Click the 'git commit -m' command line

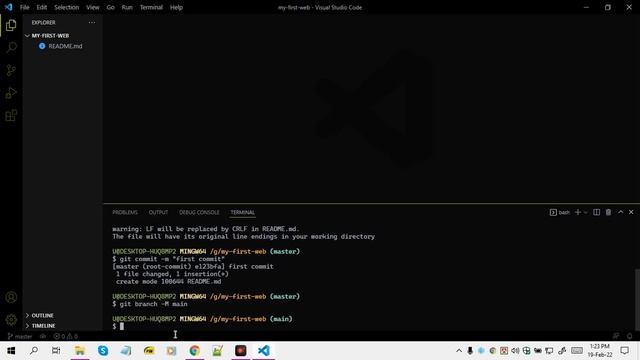pyautogui.click(x=169, y=259)
